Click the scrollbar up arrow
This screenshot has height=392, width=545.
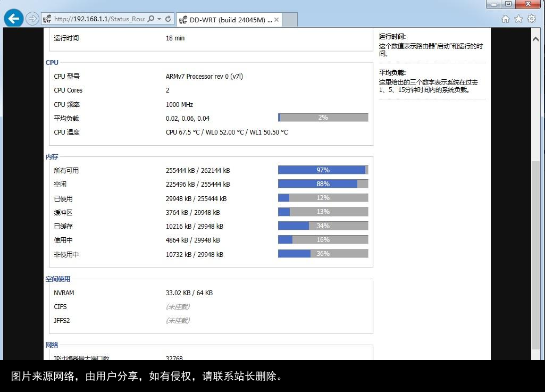tap(536, 38)
